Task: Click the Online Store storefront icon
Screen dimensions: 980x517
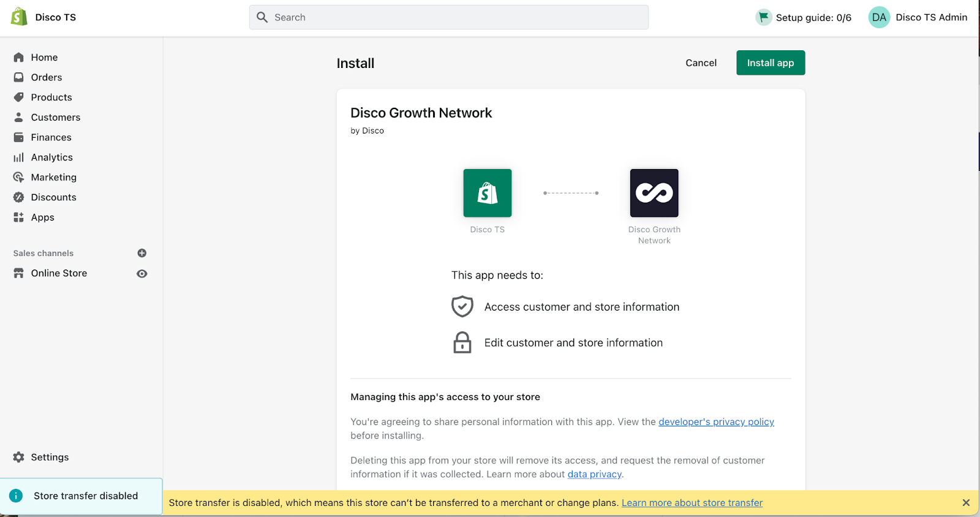Action: tap(19, 273)
